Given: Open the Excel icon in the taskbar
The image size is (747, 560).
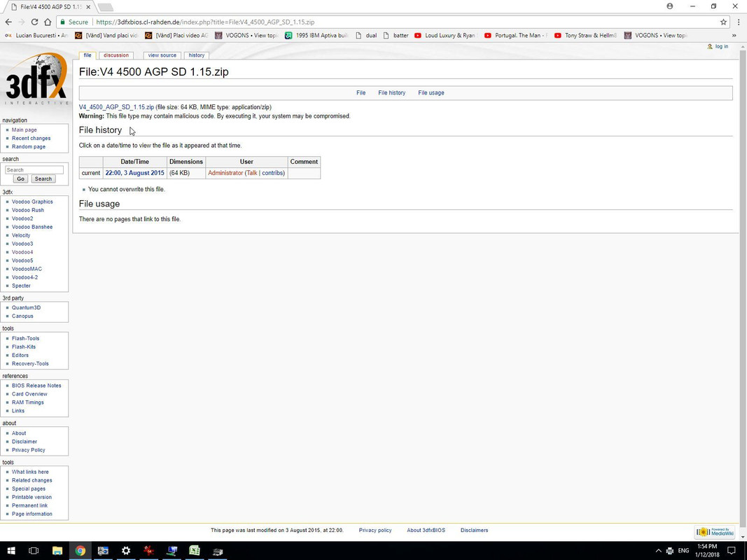Looking at the screenshot, I should (x=195, y=550).
